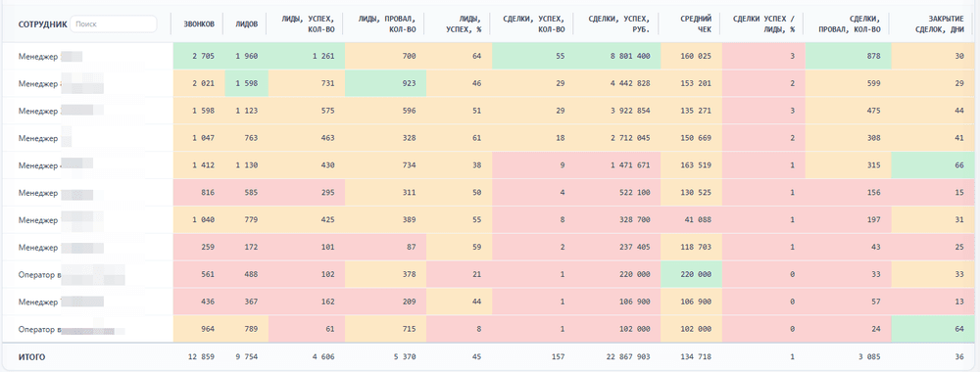Select the revenue cell 2 712 045
Screen dimensions: 980x372
[x=617, y=138]
